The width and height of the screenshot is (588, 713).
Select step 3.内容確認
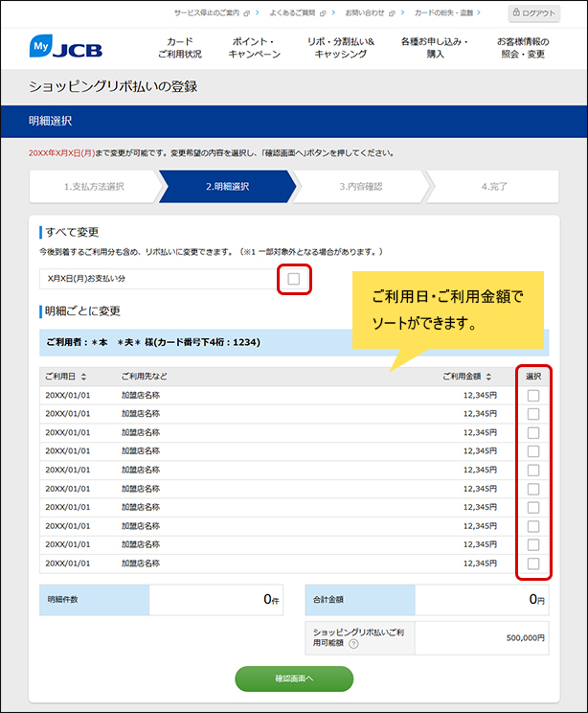[361, 187]
